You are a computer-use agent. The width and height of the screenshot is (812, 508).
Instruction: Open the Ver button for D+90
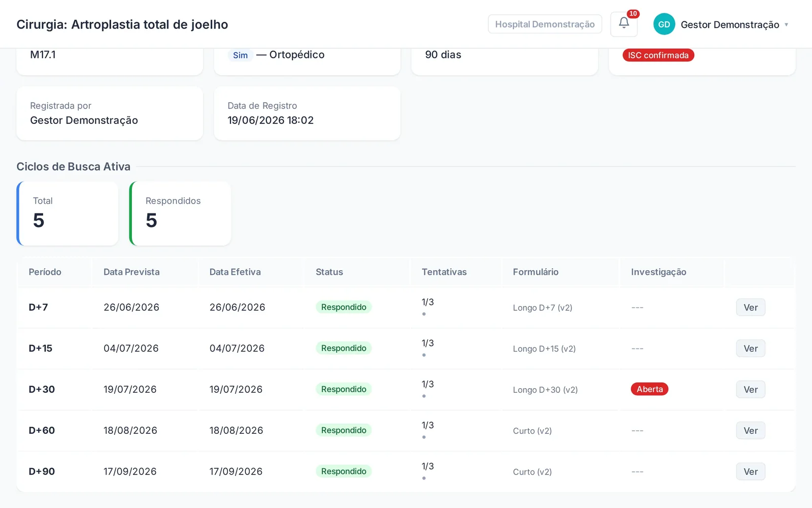click(x=751, y=471)
